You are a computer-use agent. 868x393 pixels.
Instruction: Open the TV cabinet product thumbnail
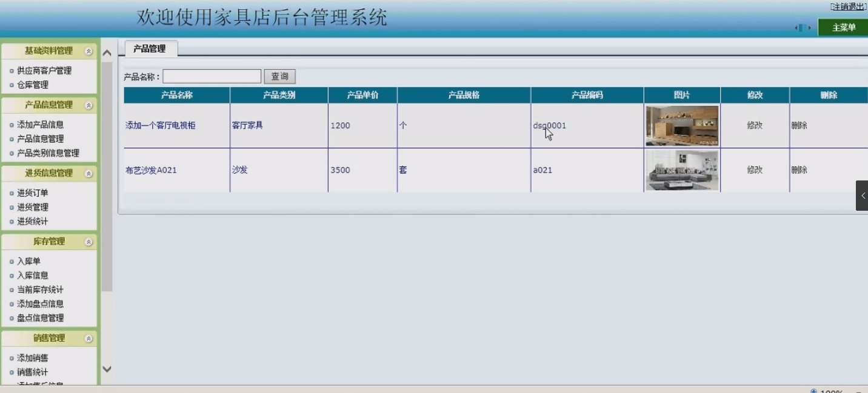tap(682, 125)
